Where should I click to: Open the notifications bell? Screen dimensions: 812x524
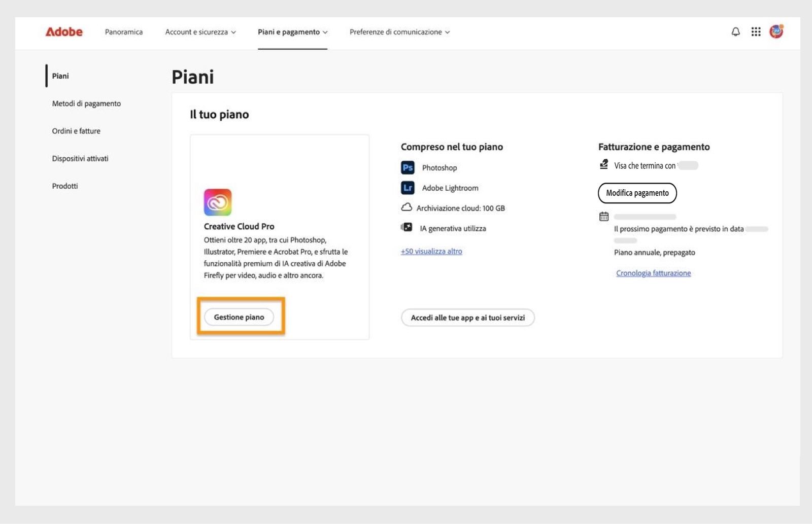735,32
